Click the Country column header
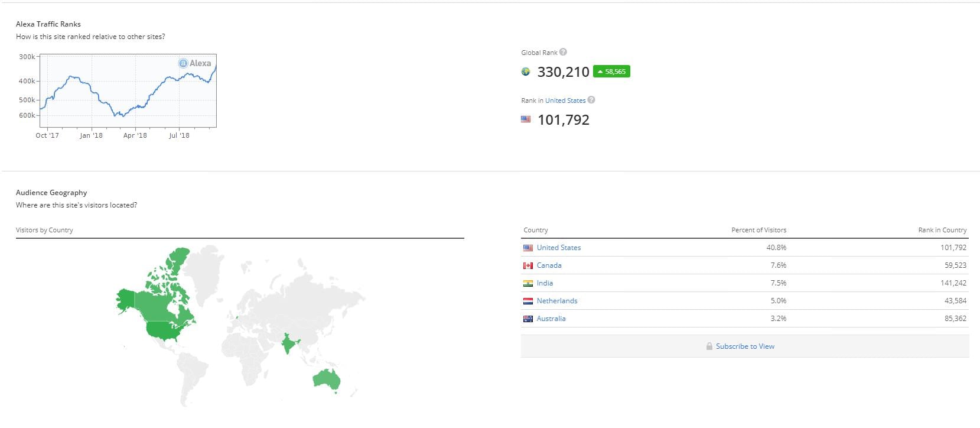This screenshot has width=980, height=428. pyautogui.click(x=535, y=230)
